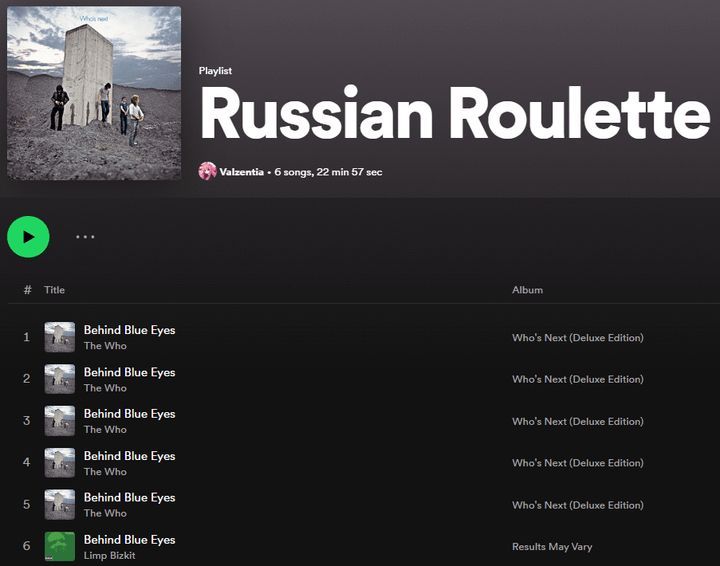
Task: Open The Who artist on track 4
Action: tap(105, 471)
